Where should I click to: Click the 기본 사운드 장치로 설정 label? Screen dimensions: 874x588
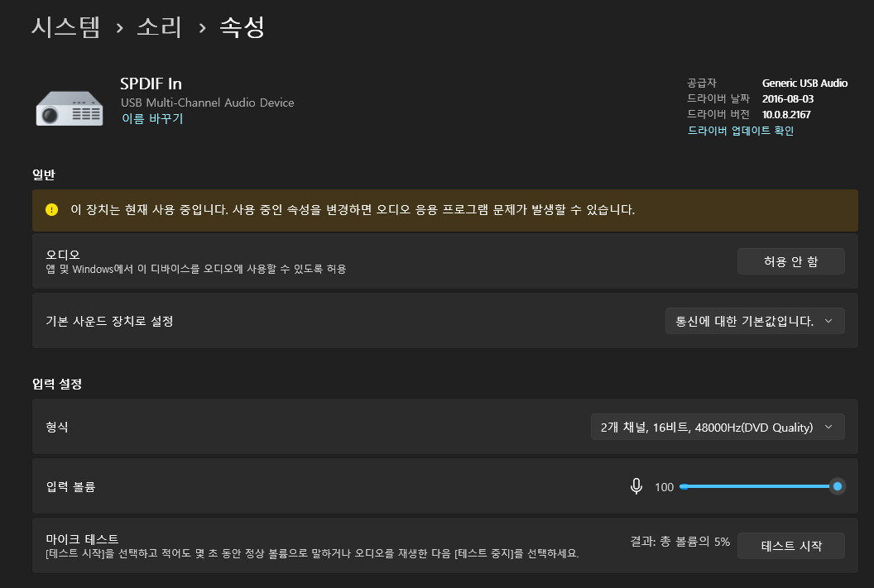(x=109, y=321)
